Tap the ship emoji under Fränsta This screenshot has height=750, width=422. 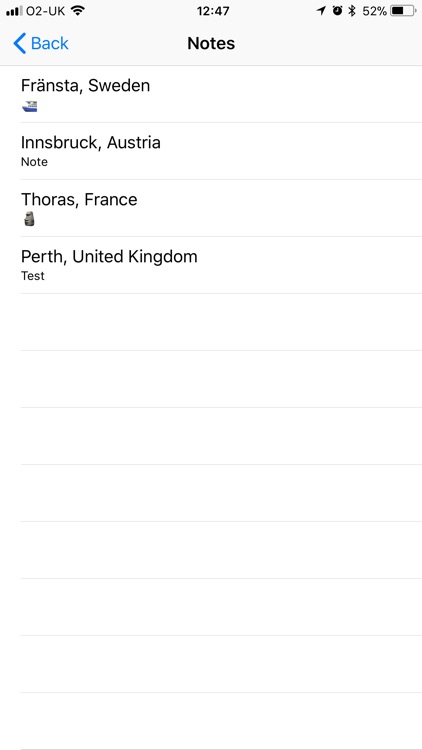pyautogui.click(x=30, y=106)
